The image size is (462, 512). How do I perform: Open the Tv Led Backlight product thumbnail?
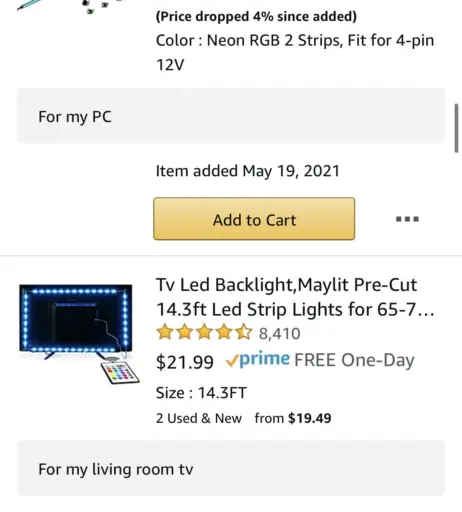[79, 334]
